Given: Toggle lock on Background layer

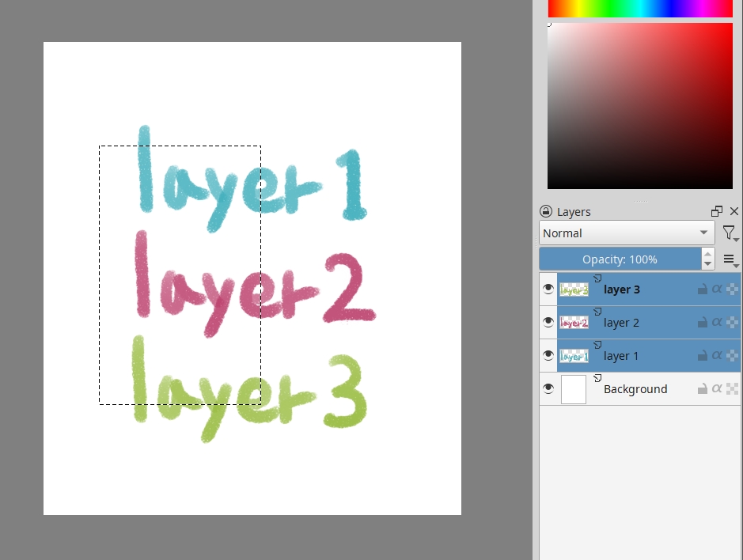Looking at the screenshot, I should click(702, 389).
